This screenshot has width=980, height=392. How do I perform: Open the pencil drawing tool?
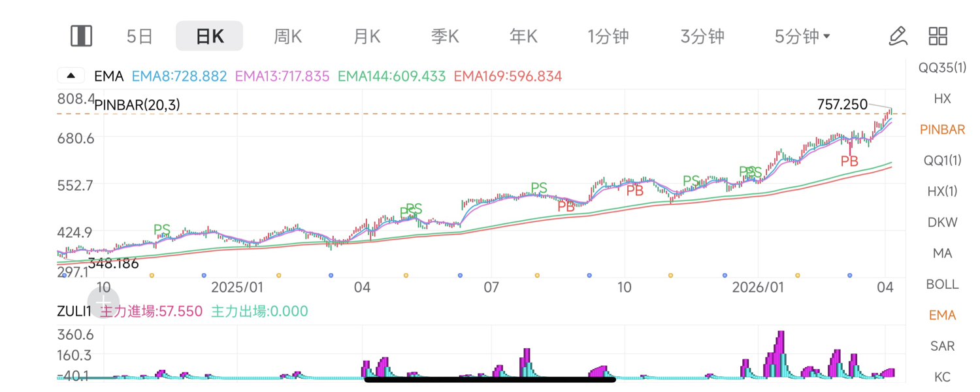point(898,36)
